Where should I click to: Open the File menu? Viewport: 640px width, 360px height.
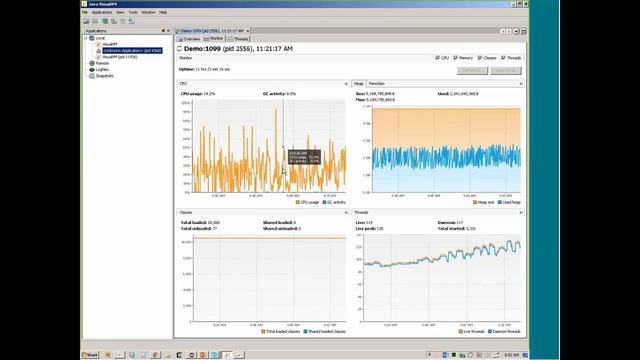pos(85,13)
